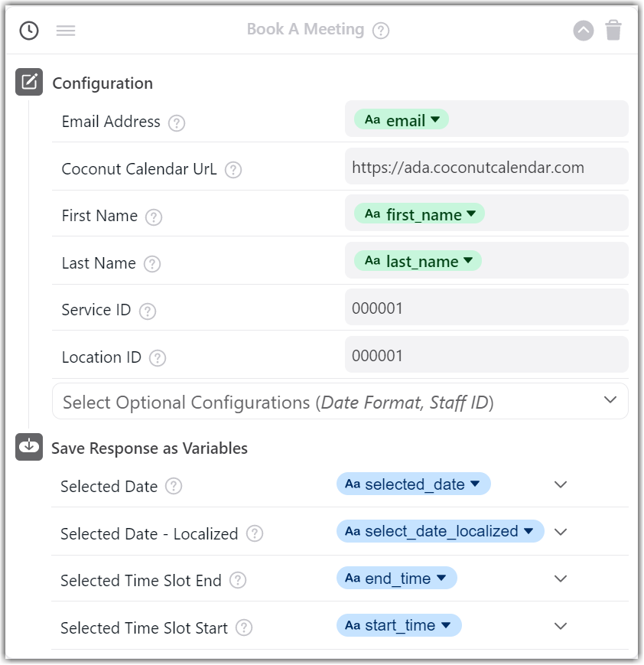Click the hamburger drag handle icon
Viewport: 644px width, 665px height.
66,31
